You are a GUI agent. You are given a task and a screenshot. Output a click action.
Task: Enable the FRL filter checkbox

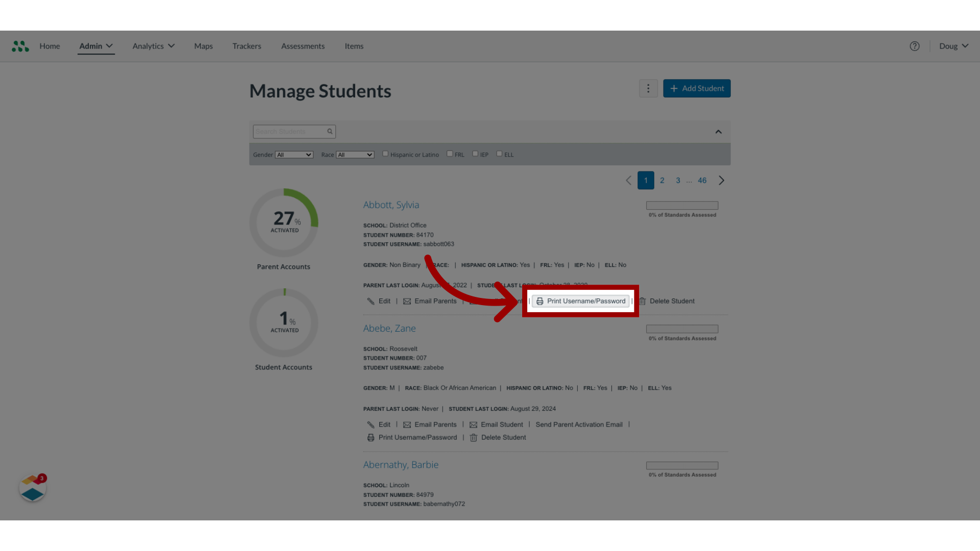[x=450, y=154]
